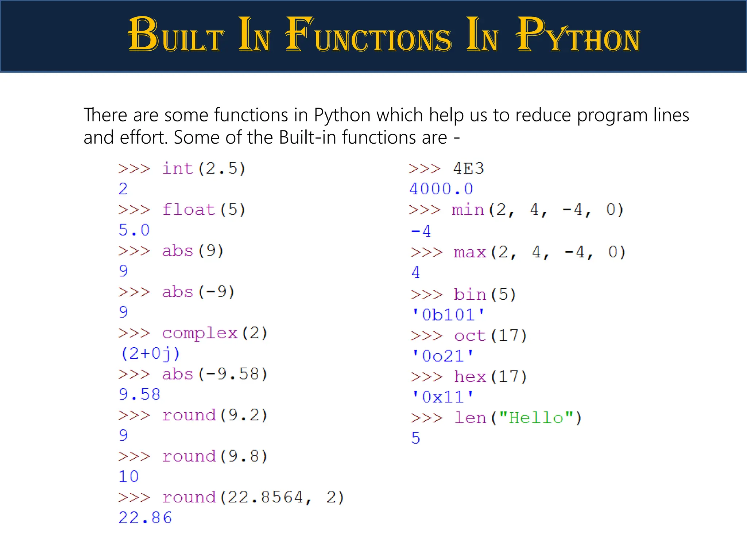This screenshot has width=747, height=560.
Task: Click the output '2' below int(2.5)
Action: (123, 189)
